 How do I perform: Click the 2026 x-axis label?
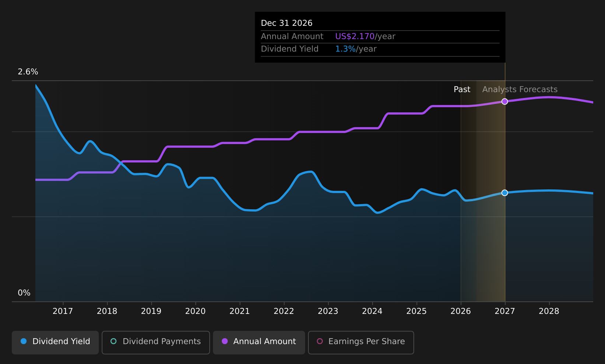point(461,311)
